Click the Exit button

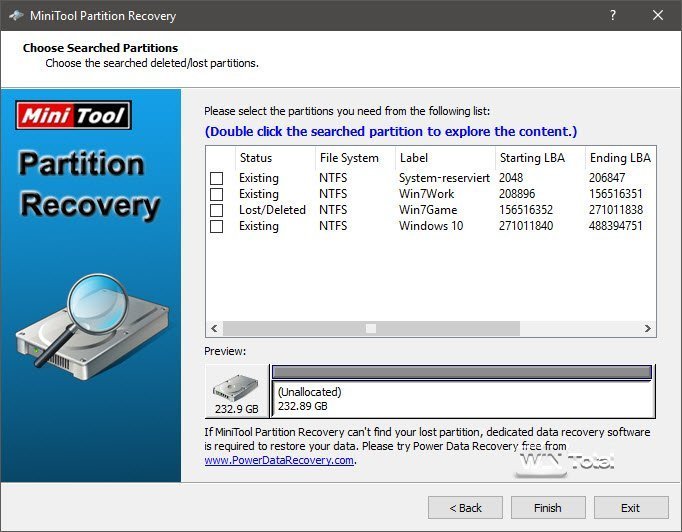click(631, 508)
